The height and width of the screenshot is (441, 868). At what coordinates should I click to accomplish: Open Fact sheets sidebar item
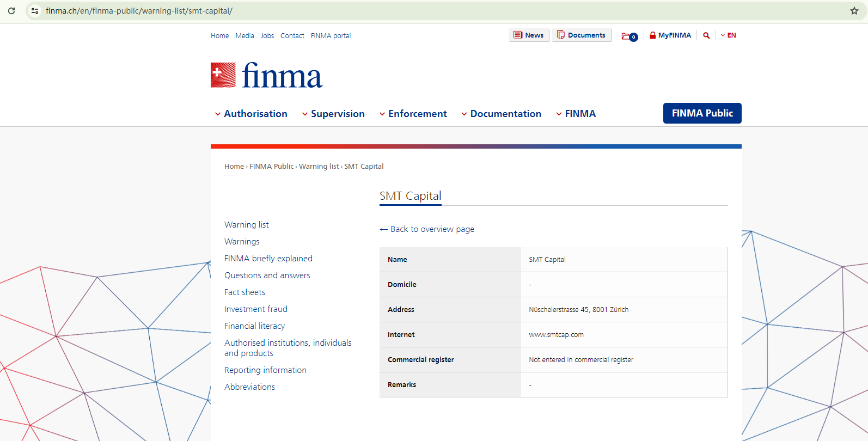244,292
